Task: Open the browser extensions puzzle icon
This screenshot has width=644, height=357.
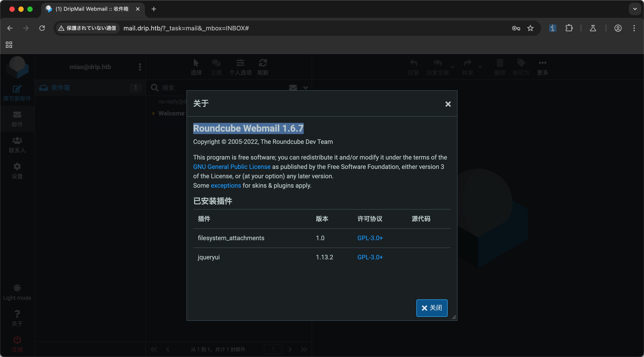Action: tap(569, 28)
